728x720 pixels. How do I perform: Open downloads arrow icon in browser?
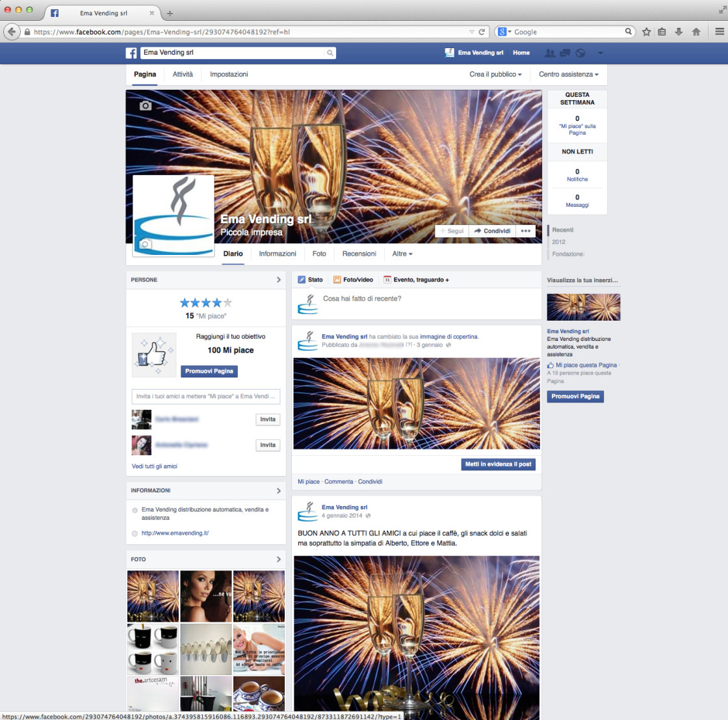click(x=679, y=32)
